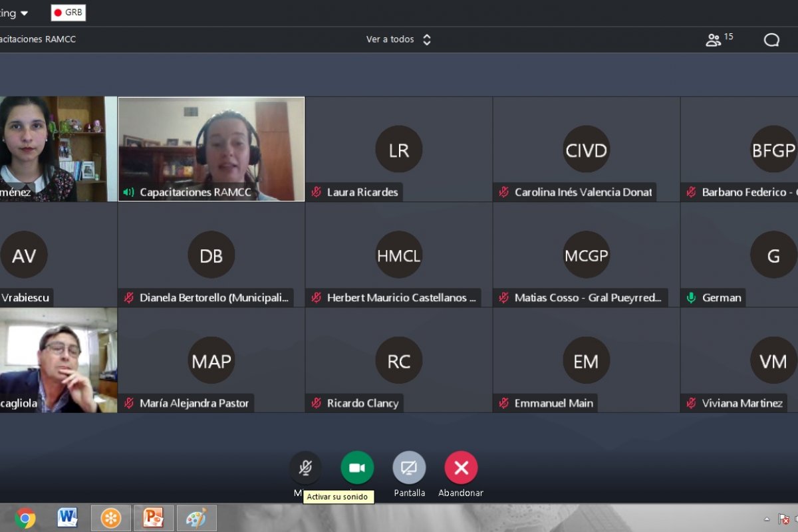Open Google Chrome from the taskbar
The height and width of the screenshot is (532, 798).
(x=25, y=517)
